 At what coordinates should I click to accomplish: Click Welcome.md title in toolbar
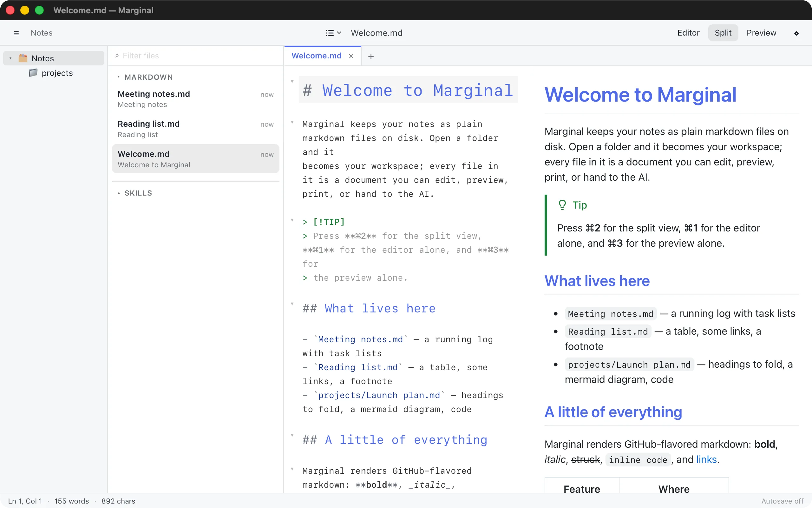[377, 33]
